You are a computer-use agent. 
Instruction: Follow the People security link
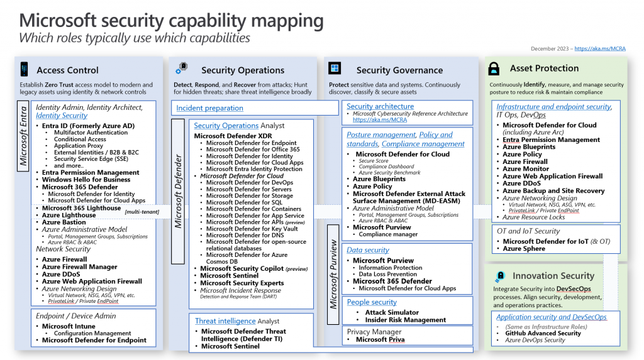(372, 302)
